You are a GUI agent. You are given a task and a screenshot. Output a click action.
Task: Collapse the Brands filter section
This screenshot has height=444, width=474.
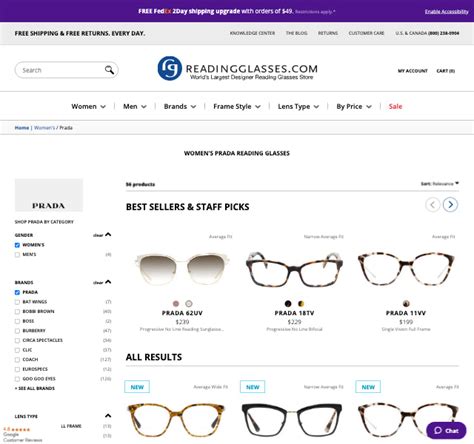click(108, 282)
